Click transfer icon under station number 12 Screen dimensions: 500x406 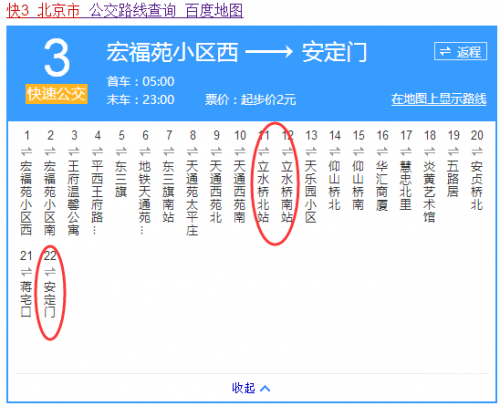click(287, 152)
